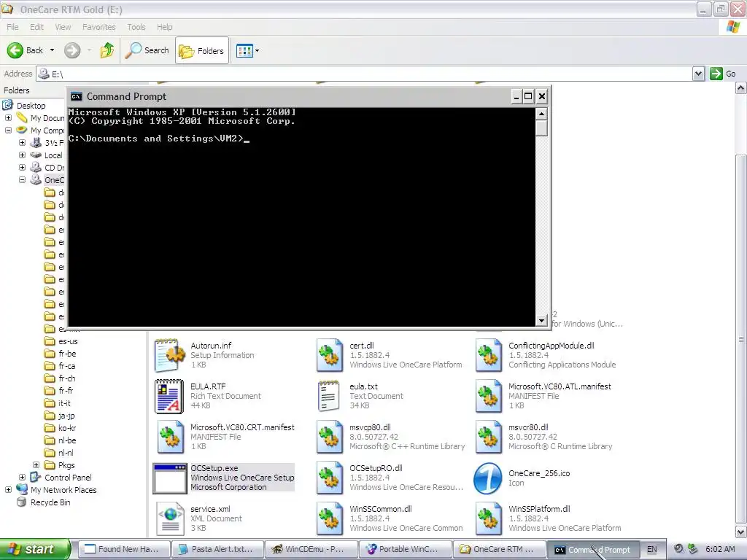The width and height of the screenshot is (747, 560).
Task: Collapse the My Computer tree node
Action: [x=8, y=130]
